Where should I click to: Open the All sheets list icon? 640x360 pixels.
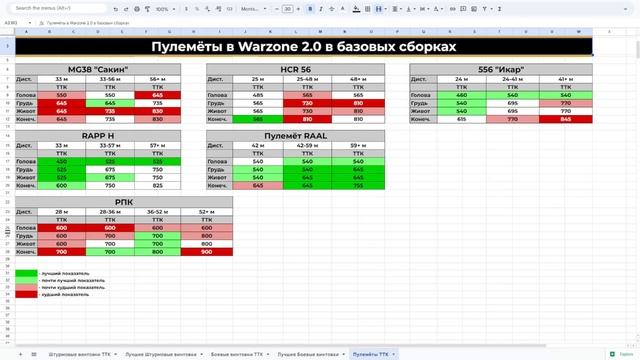pyautogui.click(x=34, y=354)
